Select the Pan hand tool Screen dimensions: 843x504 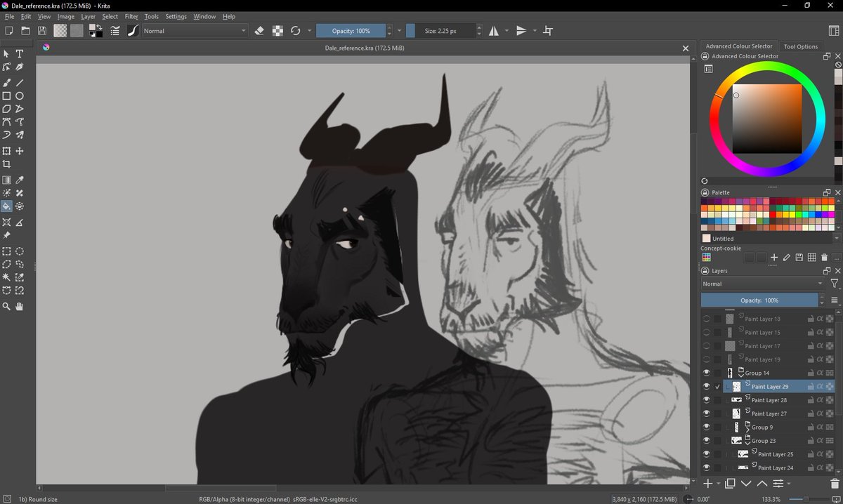coord(20,306)
